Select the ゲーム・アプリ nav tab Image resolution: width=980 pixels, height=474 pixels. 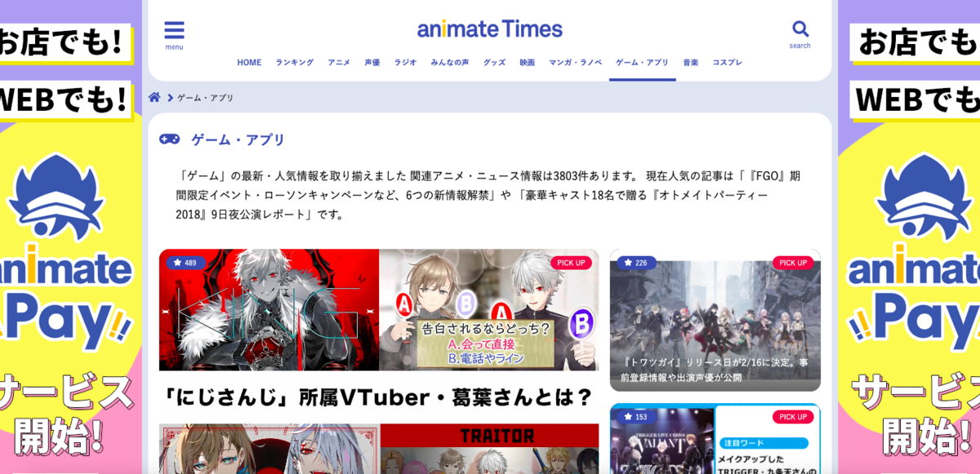coord(642,62)
